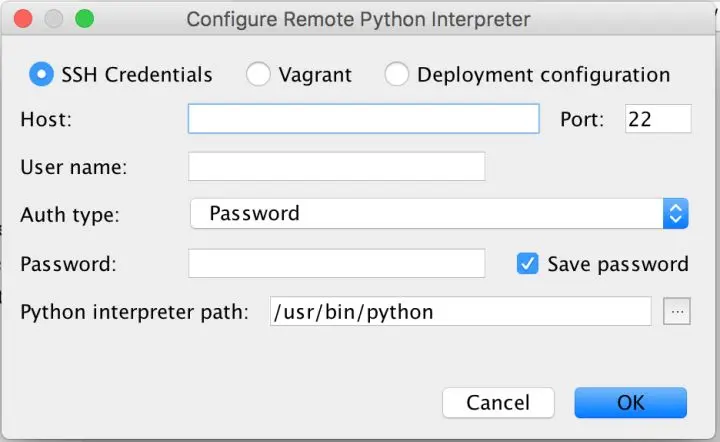Minimize the dialog with the yellow button
Viewport: 720px width, 442px height.
click(x=53, y=19)
